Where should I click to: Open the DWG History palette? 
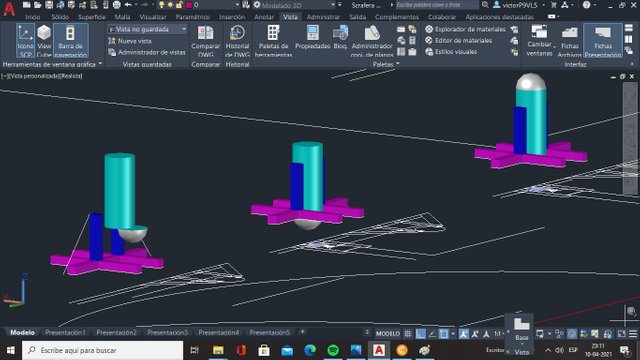click(x=237, y=41)
